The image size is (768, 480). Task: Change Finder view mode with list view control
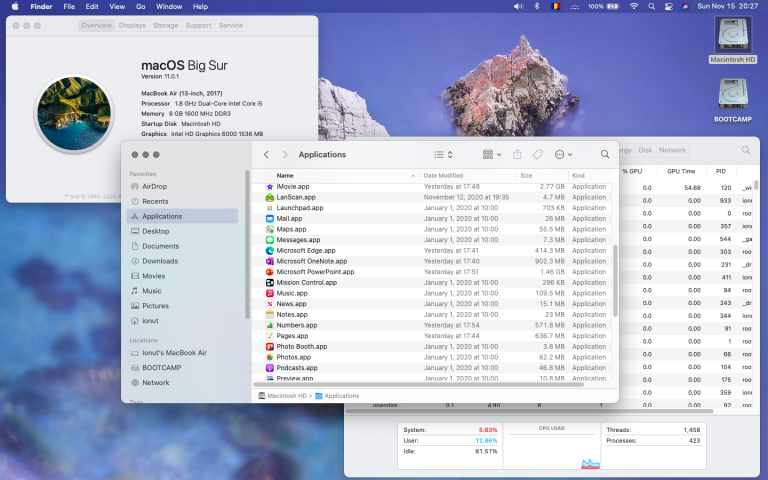443,154
